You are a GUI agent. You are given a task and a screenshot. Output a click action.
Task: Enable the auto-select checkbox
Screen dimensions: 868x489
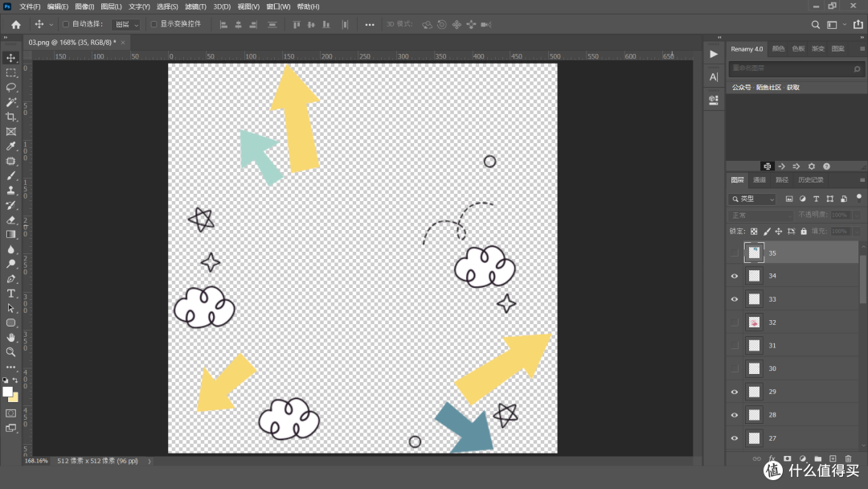click(66, 24)
